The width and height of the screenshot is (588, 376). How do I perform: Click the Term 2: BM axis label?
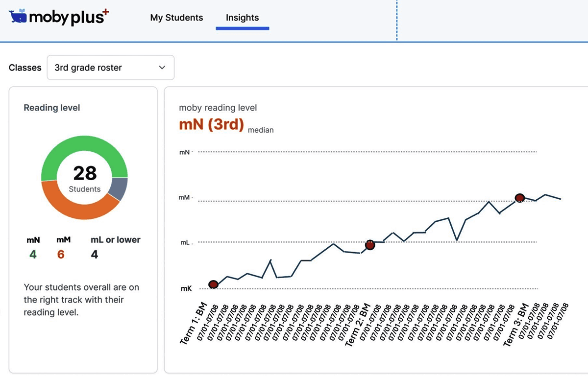358,325
